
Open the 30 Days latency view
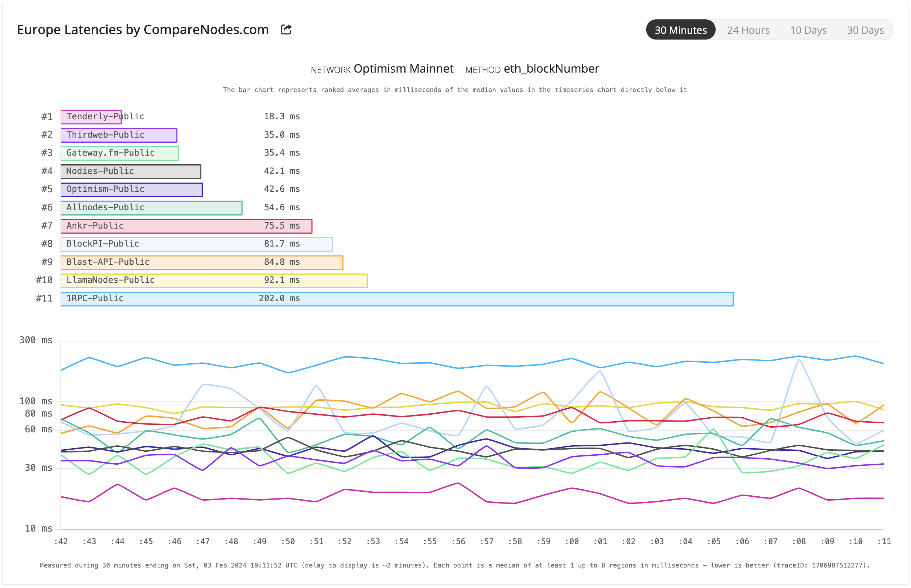coord(865,30)
